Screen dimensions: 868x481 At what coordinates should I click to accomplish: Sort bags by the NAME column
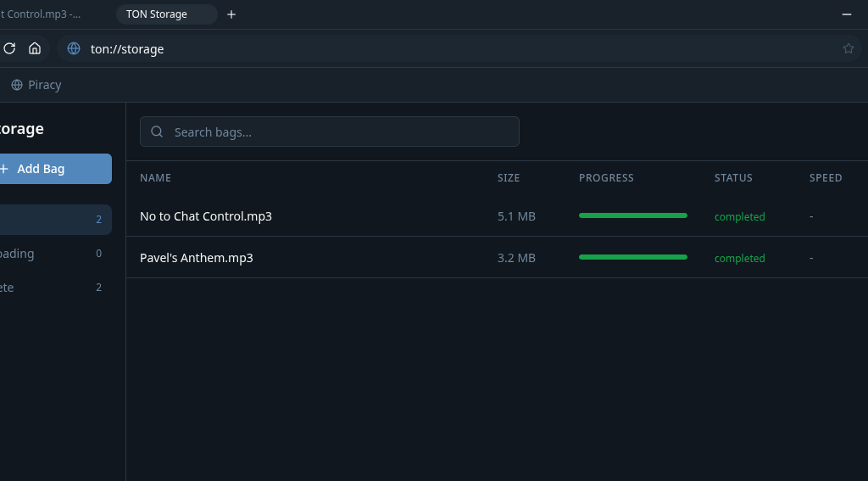(x=155, y=178)
